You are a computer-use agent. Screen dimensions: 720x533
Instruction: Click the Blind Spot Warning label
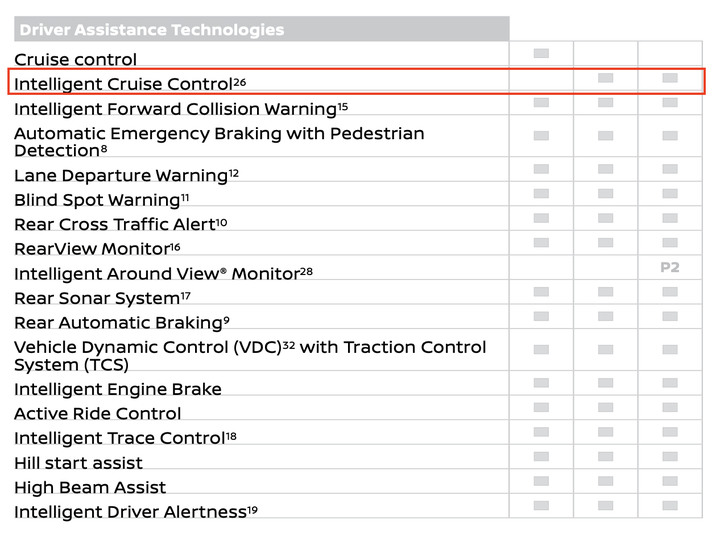[x=101, y=200]
